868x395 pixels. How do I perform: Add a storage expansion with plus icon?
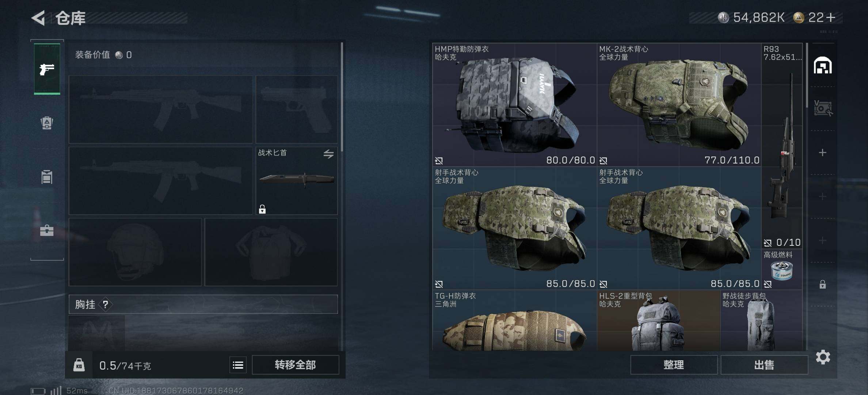(x=822, y=153)
